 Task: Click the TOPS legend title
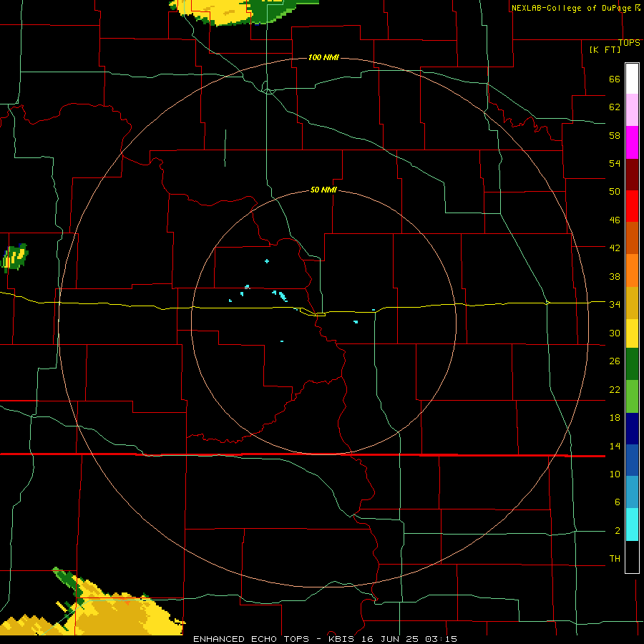coord(629,43)
